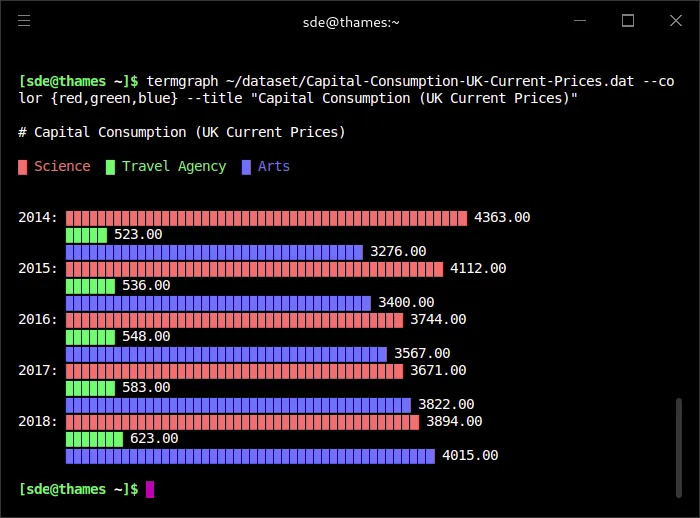The image size is (700, 518).
Task: Click the magenta cursor at the prompt
Action: click(x=150, y=489)
